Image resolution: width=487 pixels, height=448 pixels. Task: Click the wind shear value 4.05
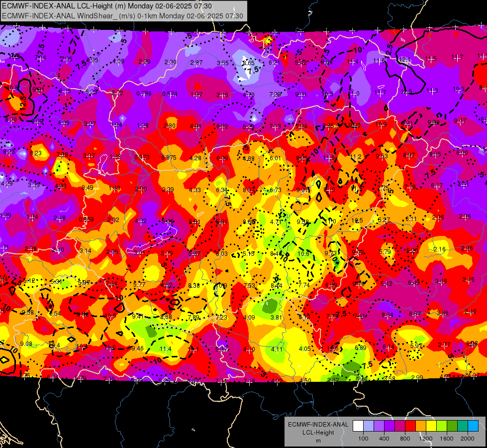[304, 348]
